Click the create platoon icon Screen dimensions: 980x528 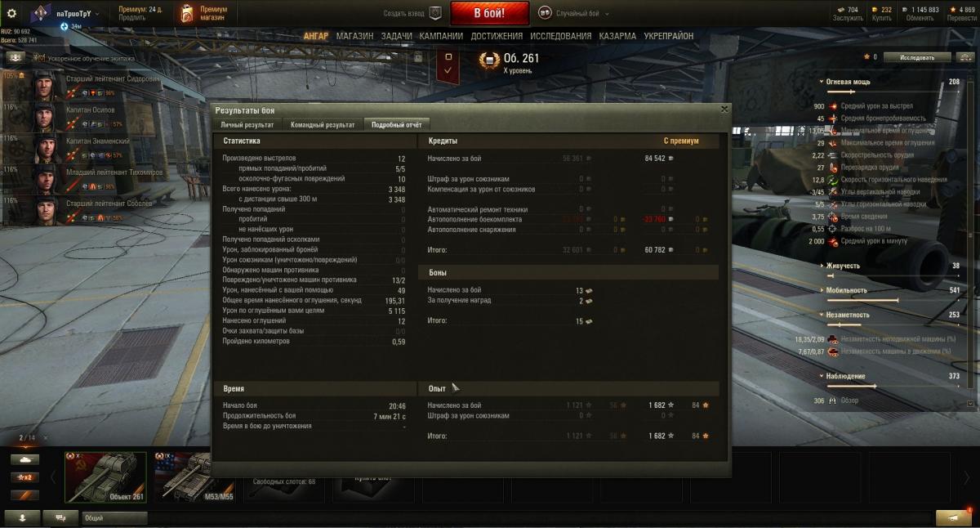[x=435, y=13]
